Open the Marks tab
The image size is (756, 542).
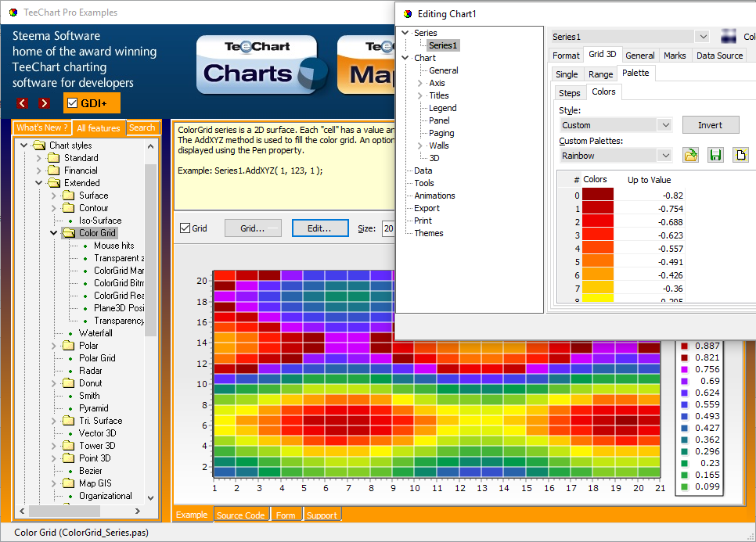(675, 56)
